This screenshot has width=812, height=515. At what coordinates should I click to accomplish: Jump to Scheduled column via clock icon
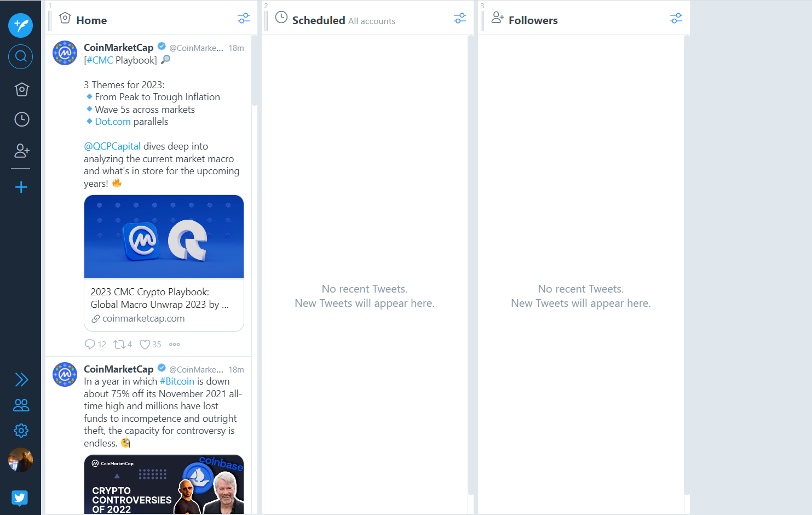point(21,119)
